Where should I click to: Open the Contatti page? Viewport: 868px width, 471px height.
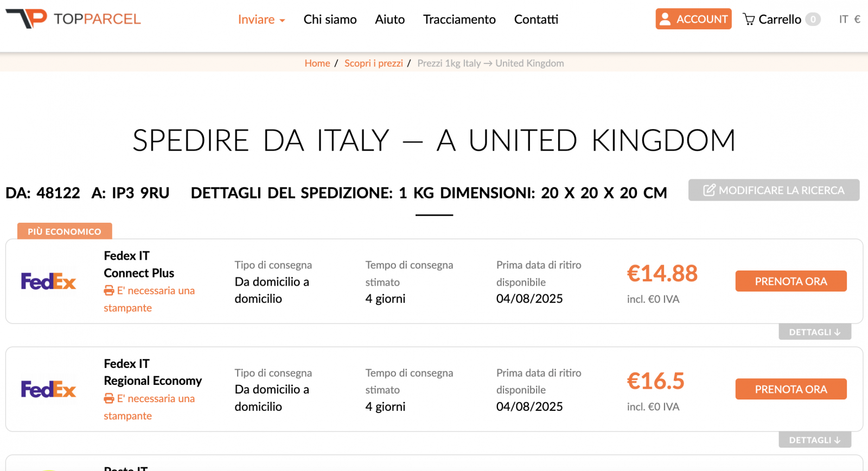pos(536,20)
